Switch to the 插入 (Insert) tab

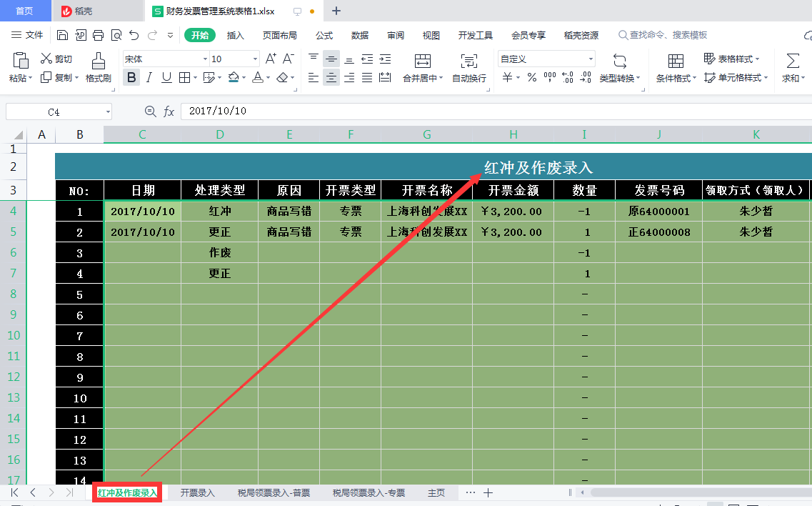point(235,35)
